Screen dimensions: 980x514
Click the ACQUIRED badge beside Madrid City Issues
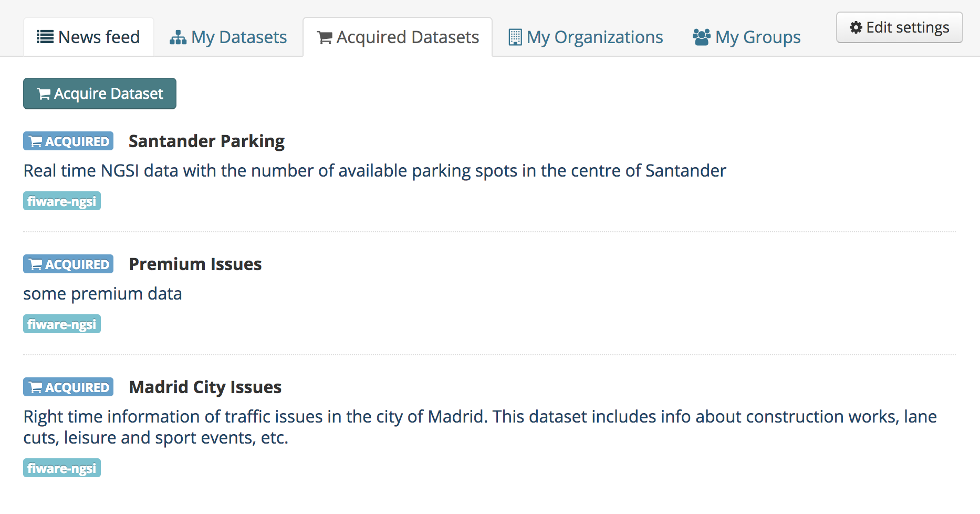coord(68,387)
